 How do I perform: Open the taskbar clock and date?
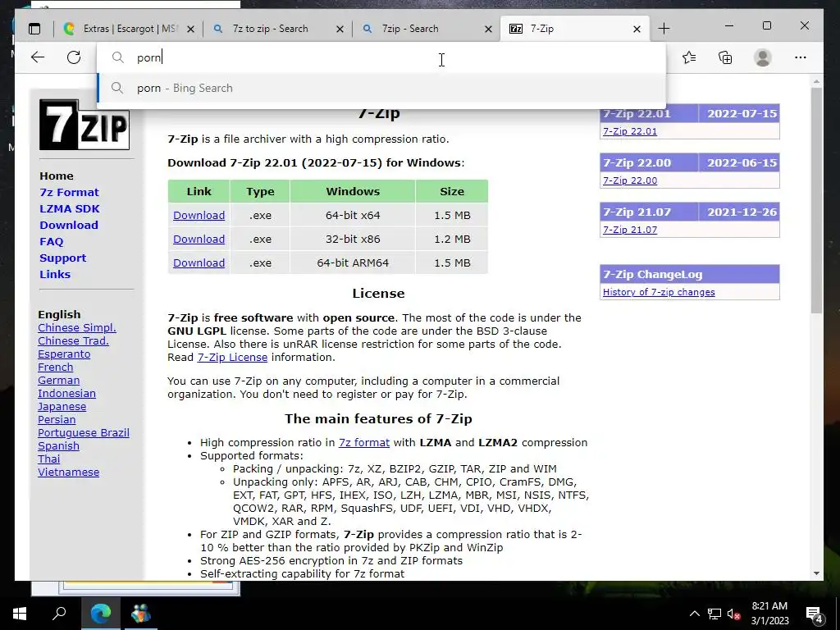[769, 614]
